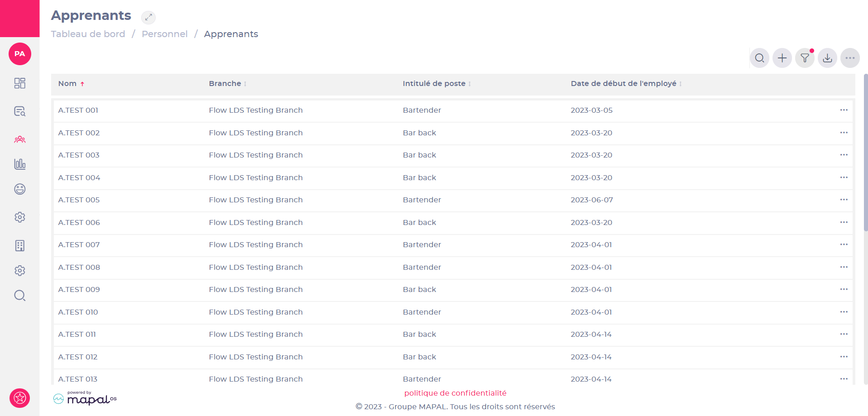Open the magnifier search icon in sidebar
Viewport: 868px width, 416px height.
coord(20,296)
